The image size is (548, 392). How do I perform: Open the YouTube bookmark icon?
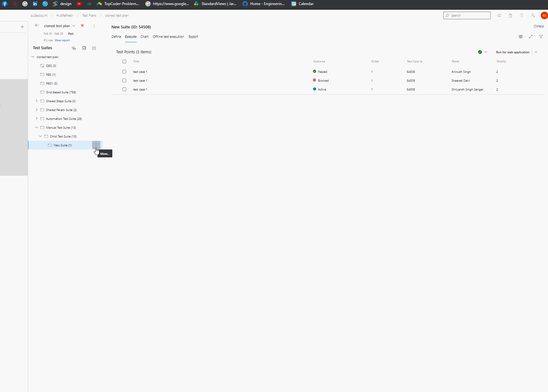click(79, 4)
